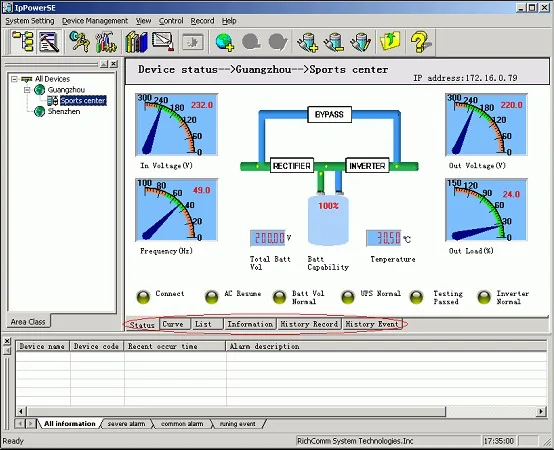Close the alarm pane with its X
This screenshot has height=450, width=554.
(x=7, y=341)
